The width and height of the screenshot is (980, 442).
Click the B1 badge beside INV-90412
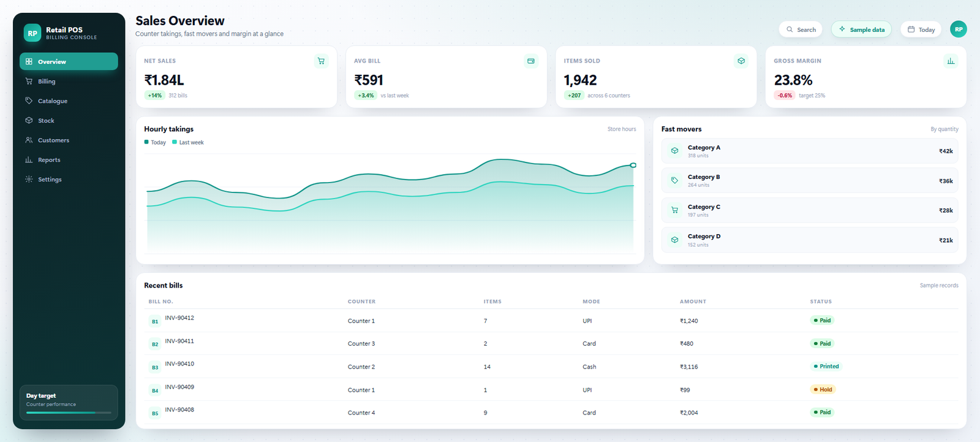[155, 321]
